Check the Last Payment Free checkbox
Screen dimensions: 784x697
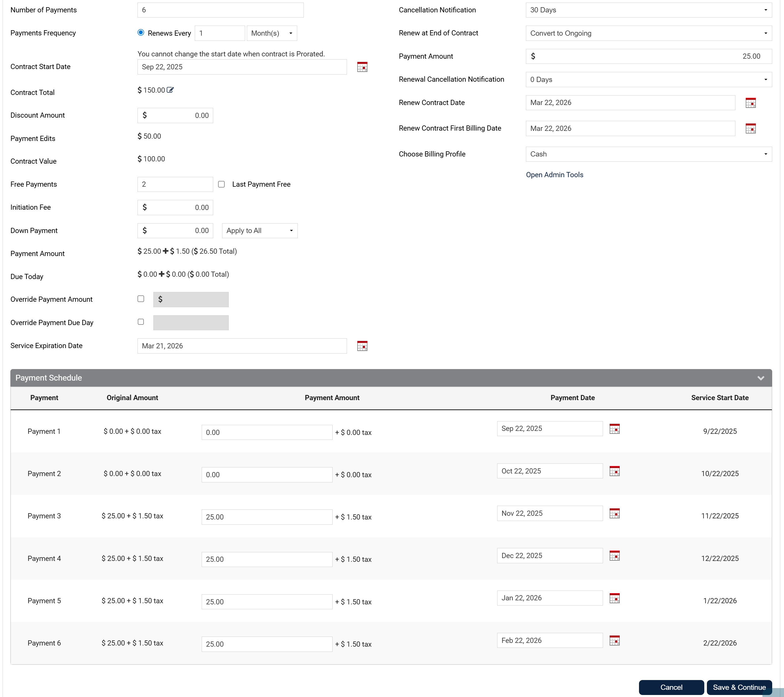pyautogui.click(x=221, y=184)
